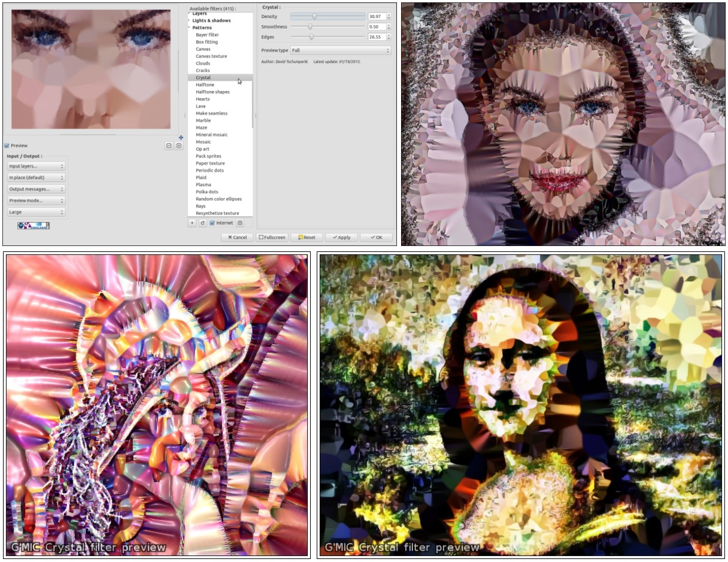
Task: Click the Density value stepper arrows
Action: tap(389, 16)
